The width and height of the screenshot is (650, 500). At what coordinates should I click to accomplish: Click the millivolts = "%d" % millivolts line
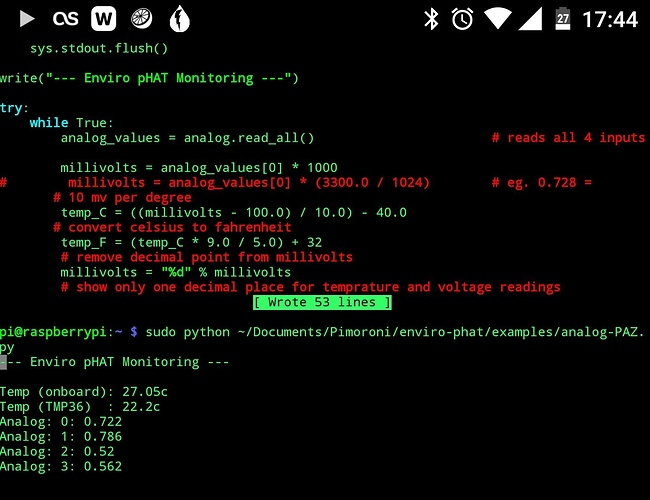[x=176, y=272]
